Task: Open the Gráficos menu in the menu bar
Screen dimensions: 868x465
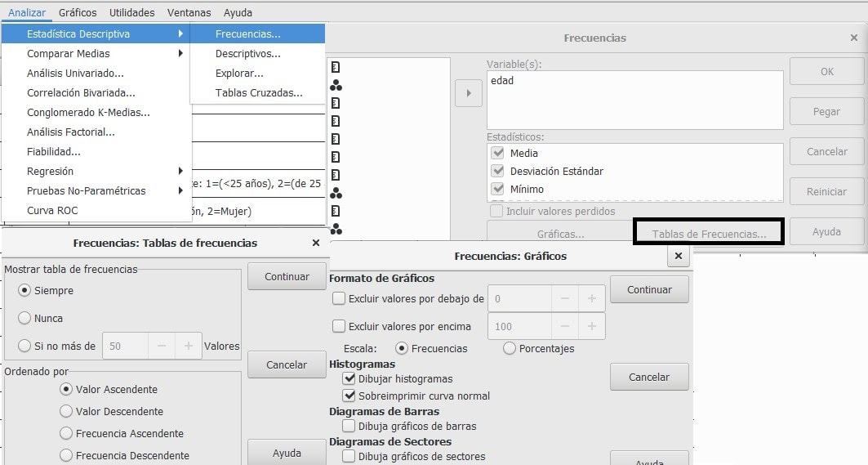Action: (78, 12)
